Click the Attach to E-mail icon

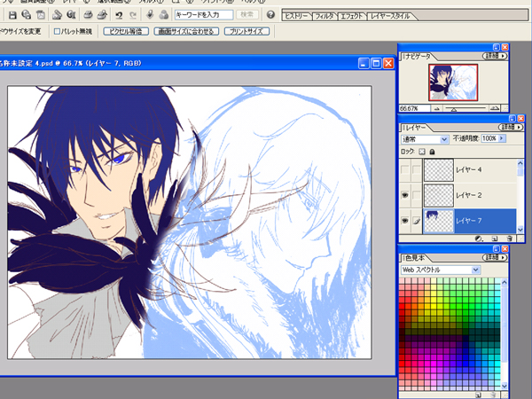[57, 15]
